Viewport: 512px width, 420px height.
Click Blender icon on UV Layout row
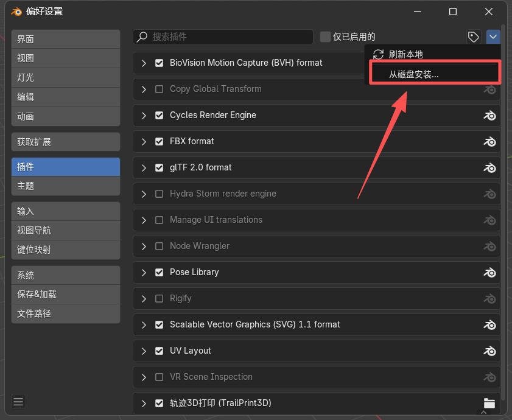[x=490, y=351]
